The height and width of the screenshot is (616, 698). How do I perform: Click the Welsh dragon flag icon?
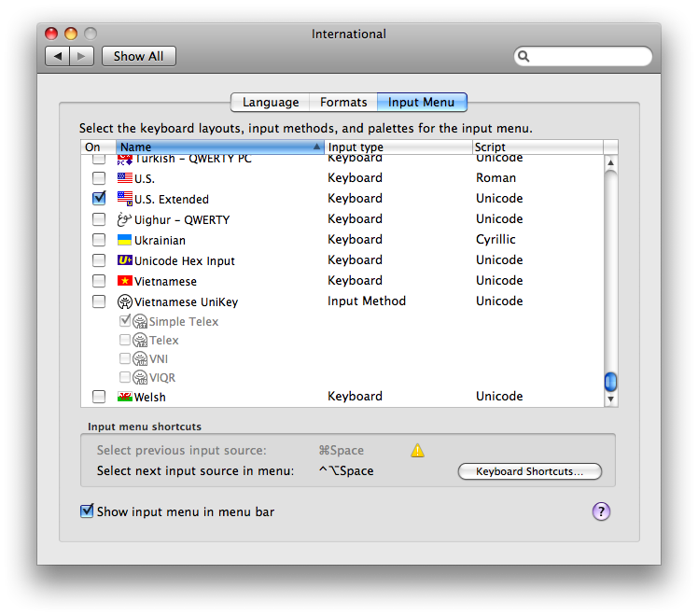click(124, 397)
